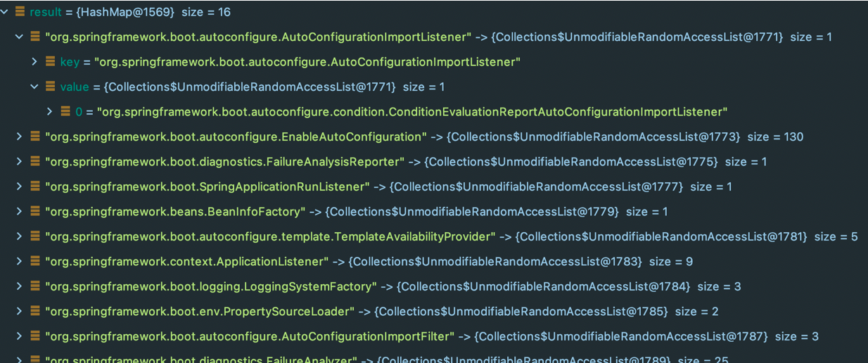Expand the EnableAutoConfiguration entry
Screen dimensions: 868x363
click(x=19, y=136)
